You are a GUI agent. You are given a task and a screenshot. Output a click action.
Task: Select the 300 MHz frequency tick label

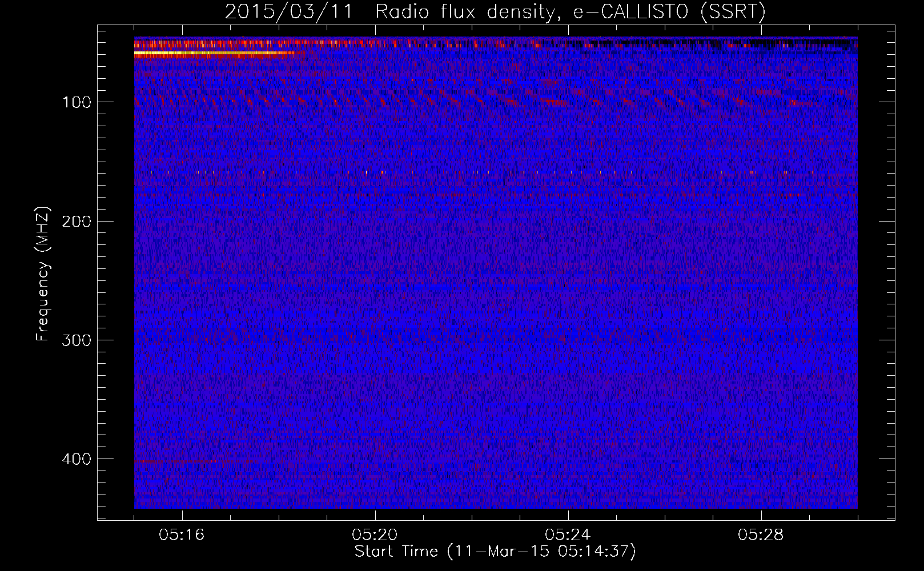tap(77, 340)
